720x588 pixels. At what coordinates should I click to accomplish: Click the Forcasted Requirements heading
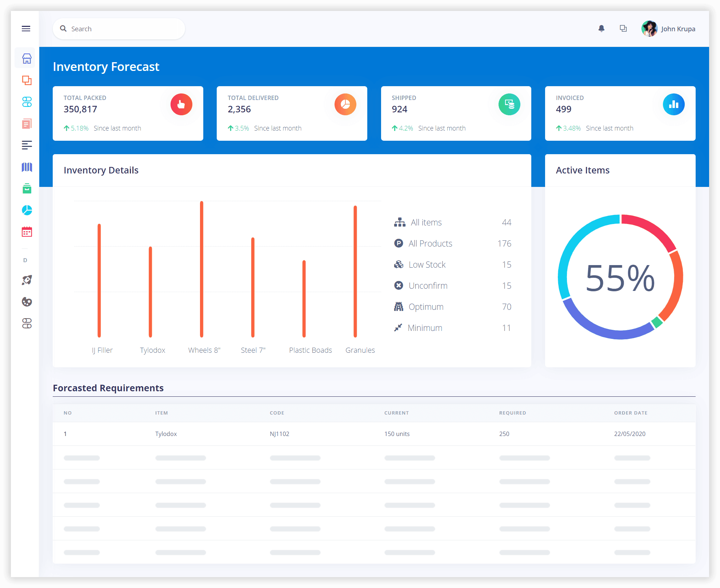pyautogui.click(x=108, y=388)
